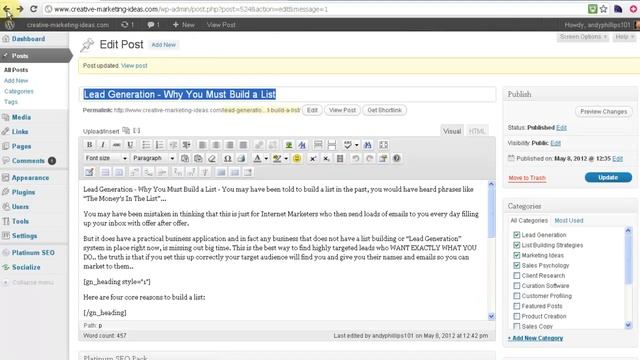Click the Get Shortlink button
The height and width of the screenshot is (360, 640).
click(384, 110)
